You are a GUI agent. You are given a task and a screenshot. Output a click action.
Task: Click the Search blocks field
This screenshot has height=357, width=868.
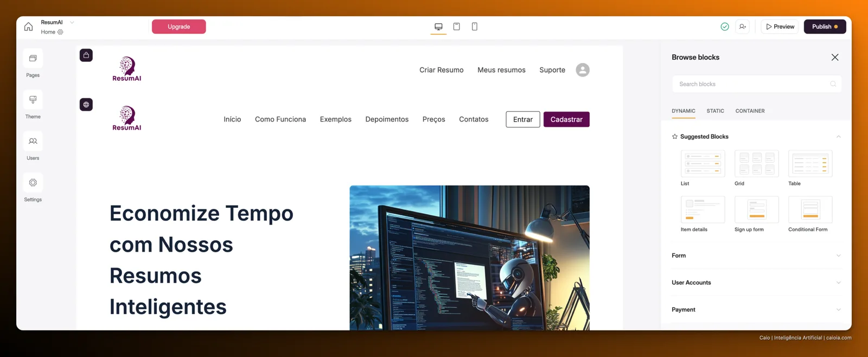(756, 84)
